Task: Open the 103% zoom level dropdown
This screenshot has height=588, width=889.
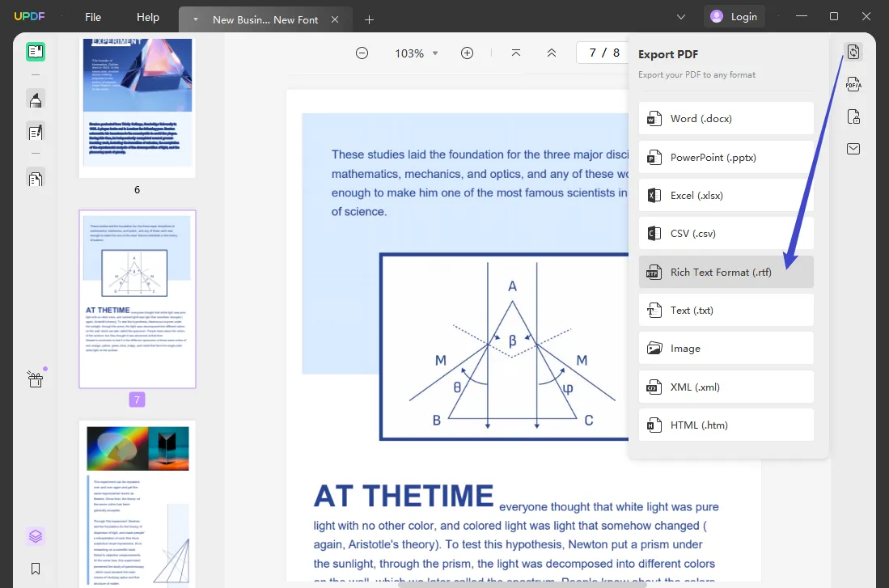Action: (x=415, y=53)
